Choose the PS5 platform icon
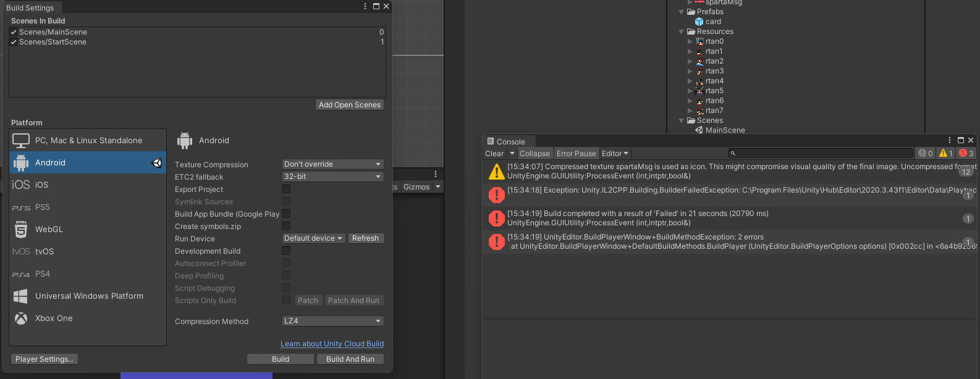 tap(21, 208)
